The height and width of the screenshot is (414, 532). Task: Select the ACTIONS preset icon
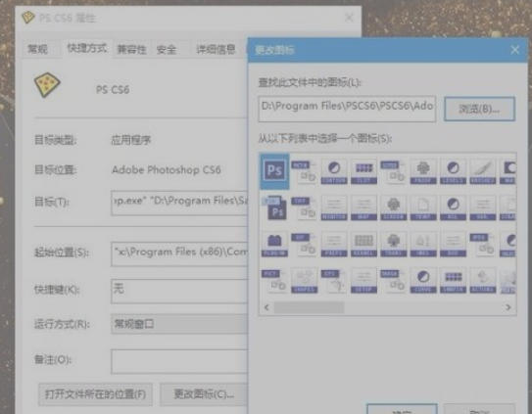(483, 281)
